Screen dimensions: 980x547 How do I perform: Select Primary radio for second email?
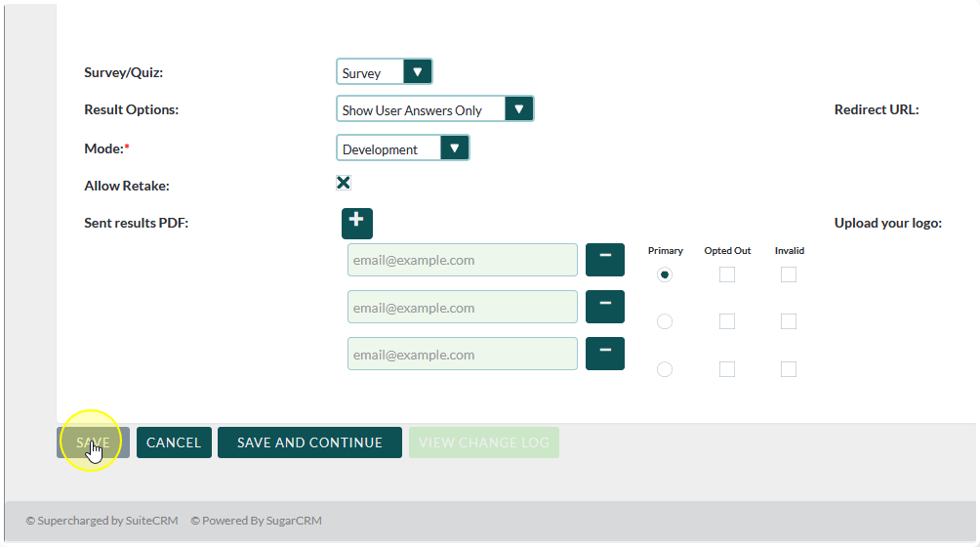tap(665, 321)
